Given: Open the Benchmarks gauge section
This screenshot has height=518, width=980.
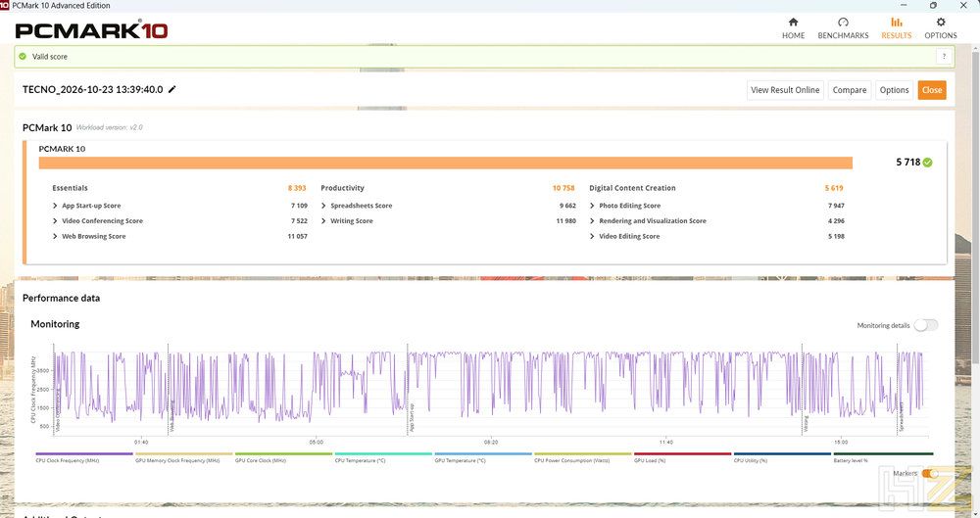Looking at the screenshot, I should (x=843, y=28).
